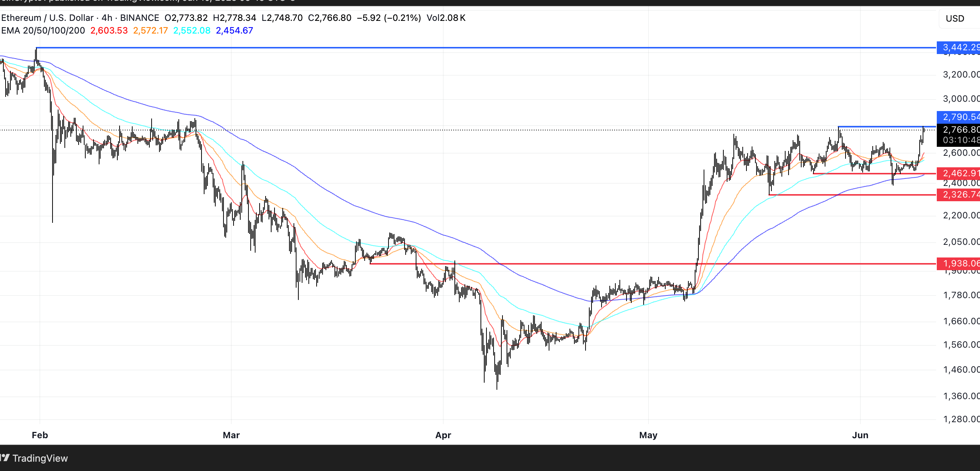
Task: Click the Feb label on time axis
Action: (x=40, y=435)
